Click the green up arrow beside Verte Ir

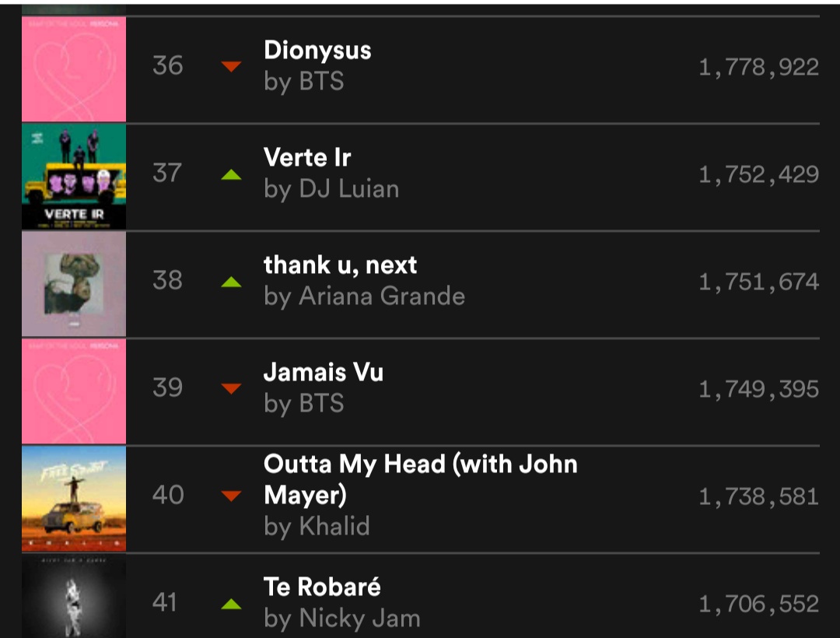[x=231, y=174]
